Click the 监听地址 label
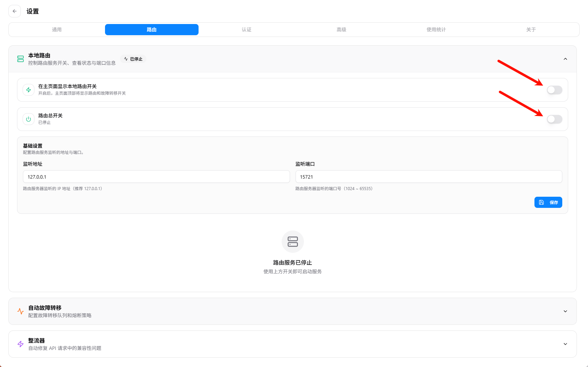 (33, 164)
